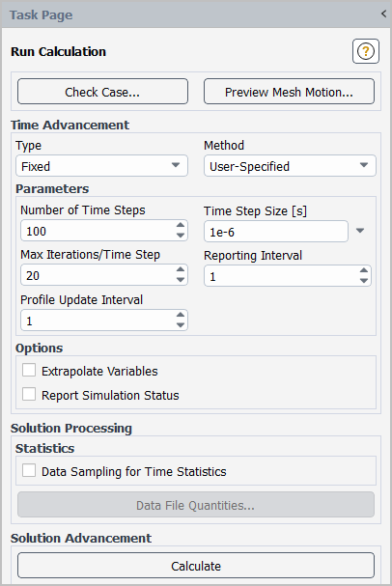Decrease Reporting Interval value
Viewport: 392px width, 586px height.
[x=364, y=281]
